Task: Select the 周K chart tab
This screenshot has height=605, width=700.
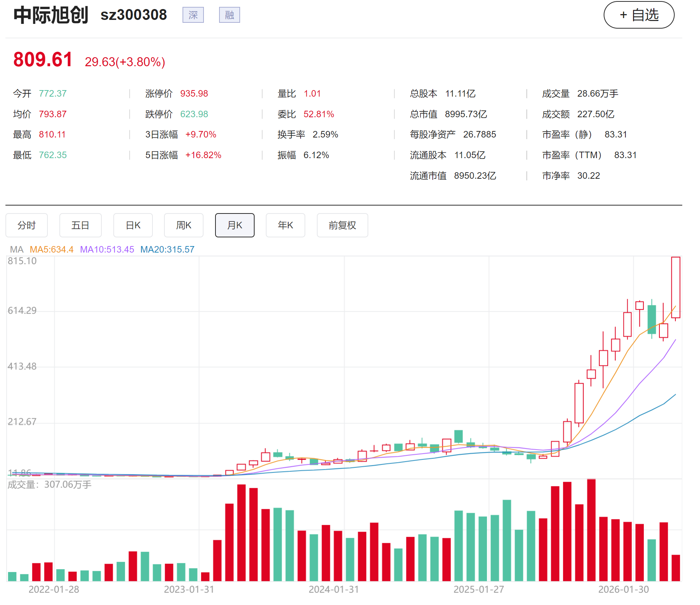Action: coord(184,225)
